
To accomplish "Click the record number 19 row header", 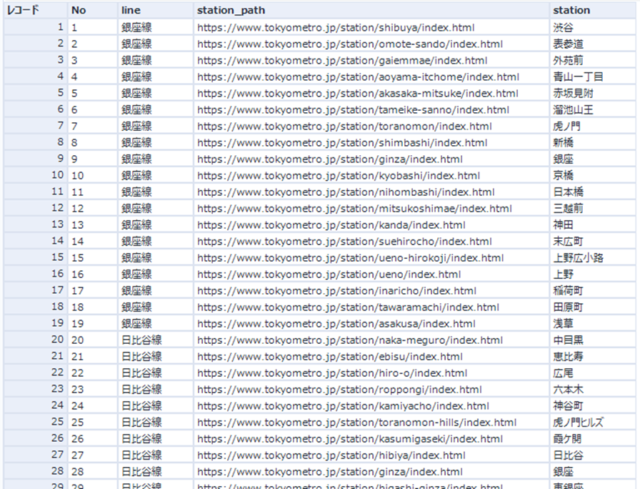I will [36, 324].
